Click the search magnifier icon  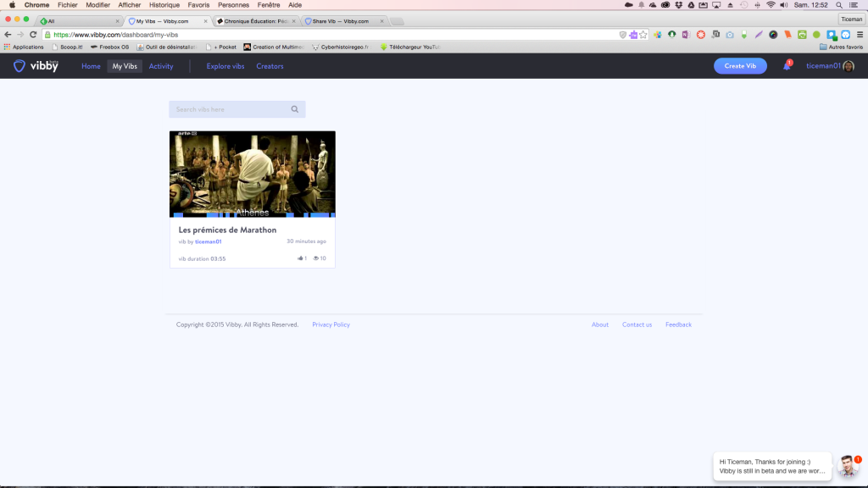click(x=295, y=109)
